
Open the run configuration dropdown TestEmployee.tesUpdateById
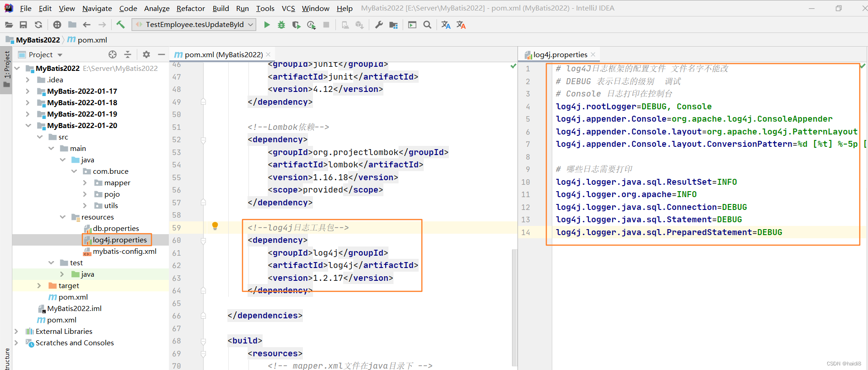pos(194,25)
